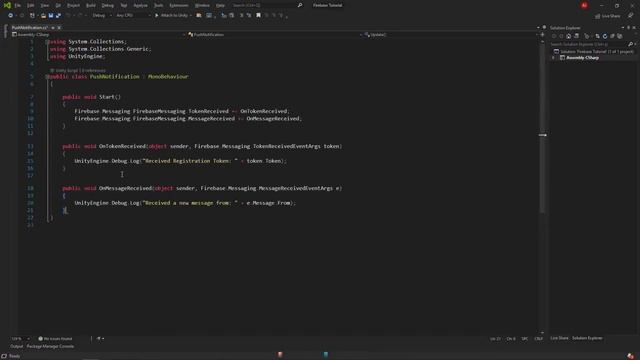640x360 pixels.
Task: Open the Build menu
Action: pyautogui.click(x=91, y=5)
